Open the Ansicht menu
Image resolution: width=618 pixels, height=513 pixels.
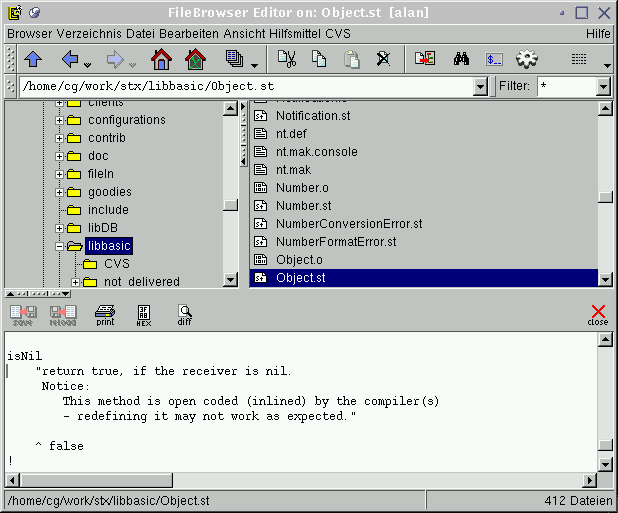244,34
